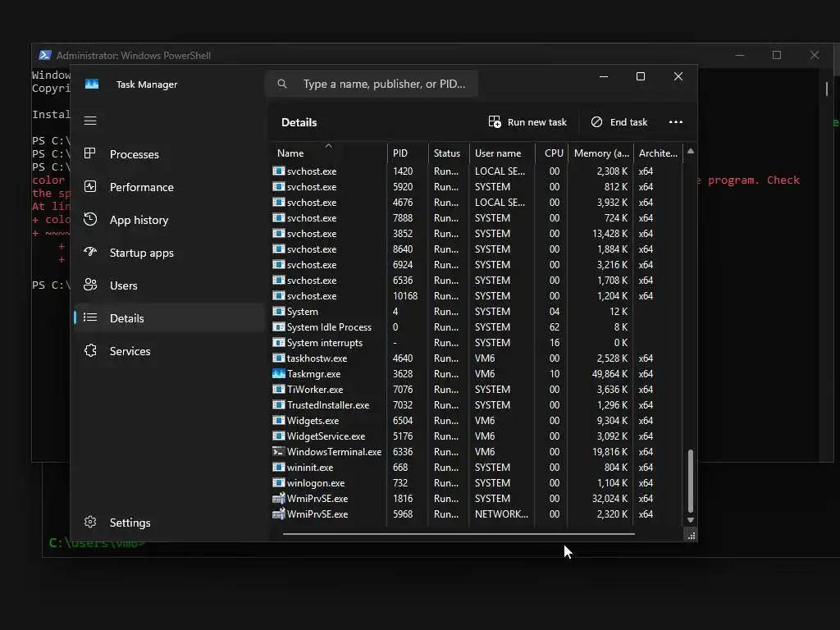Sort by the CPU column header

tap(552, 153)
